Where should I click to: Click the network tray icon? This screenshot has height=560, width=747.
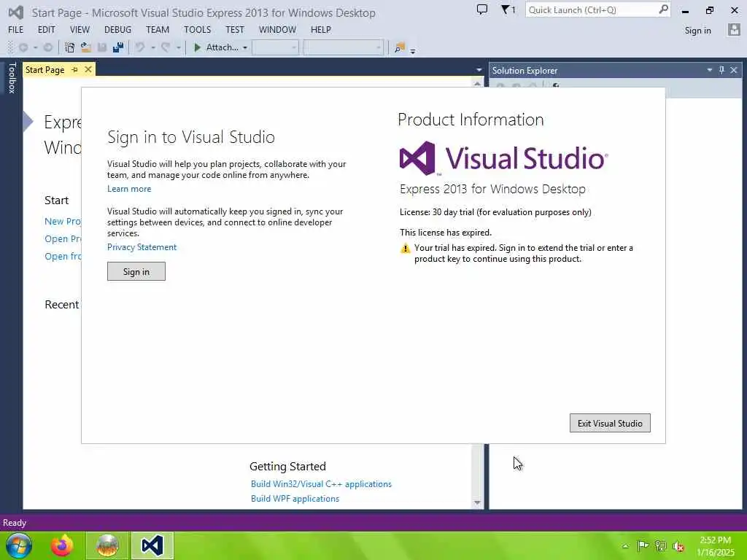[x=660, y=545]
